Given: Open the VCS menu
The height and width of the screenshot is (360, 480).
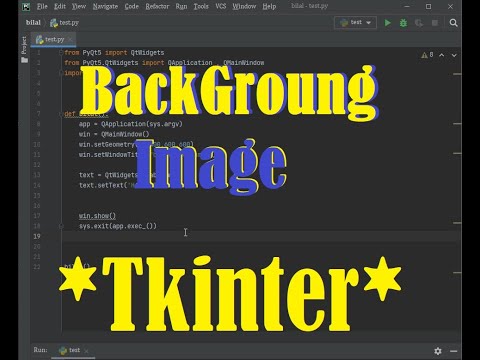Looking at the screenshot, I should coord(221,6).
